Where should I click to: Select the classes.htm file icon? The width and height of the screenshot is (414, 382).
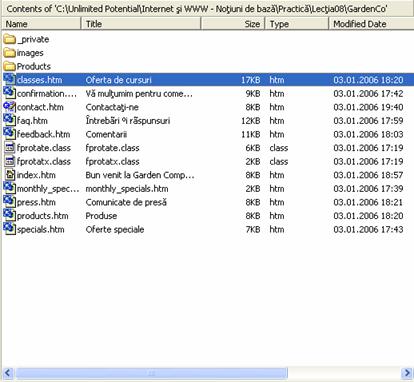[10, 79]
